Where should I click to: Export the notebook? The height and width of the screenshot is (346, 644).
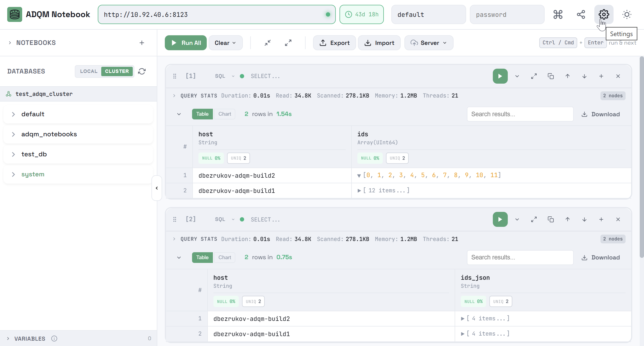(x=334, y=43)
